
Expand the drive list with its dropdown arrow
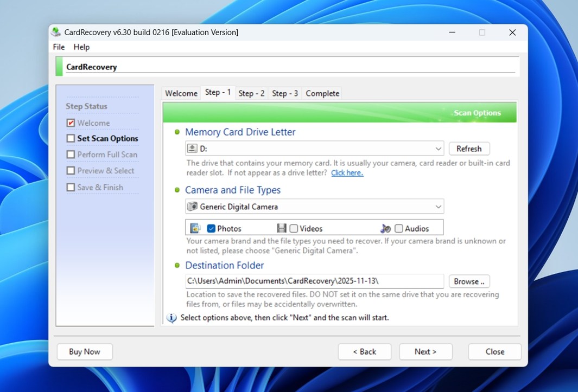point(439,148)
